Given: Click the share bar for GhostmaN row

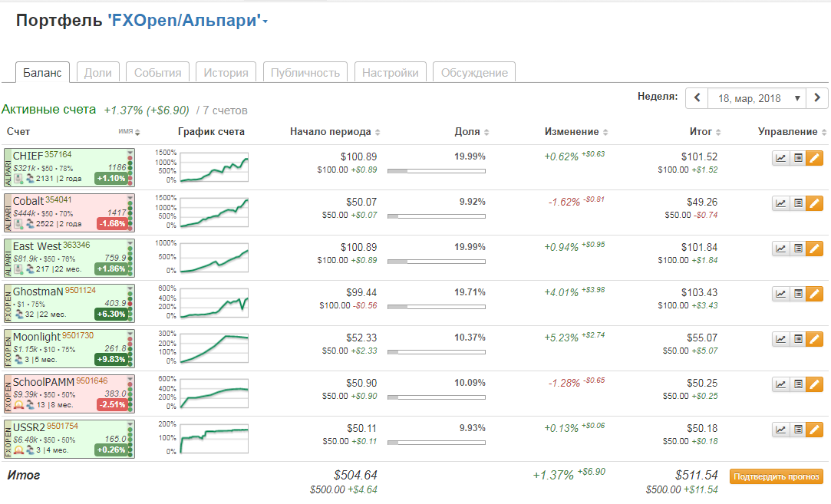Looking at the screenshot, I should click(437, 307).
